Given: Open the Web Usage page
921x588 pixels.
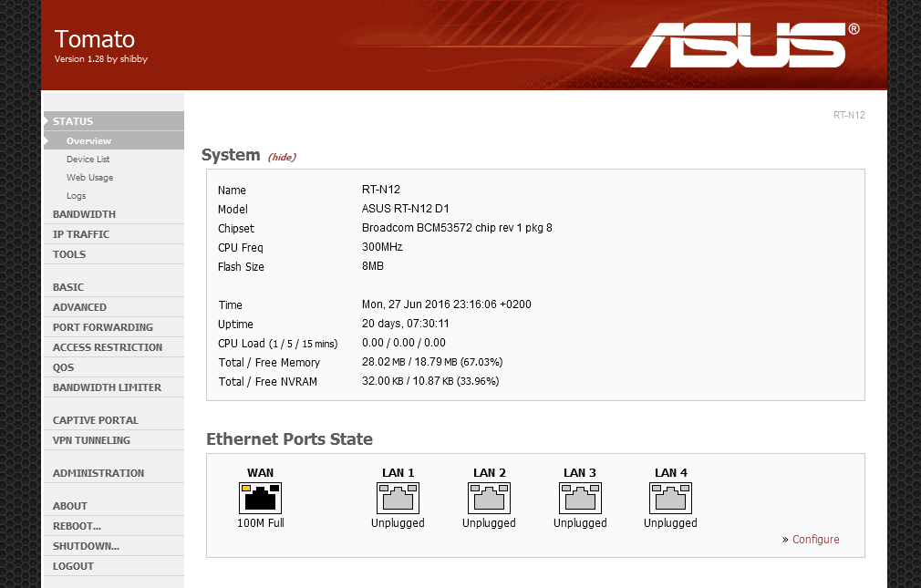Looking at the screenshot, I should click(x=90, y=178).
